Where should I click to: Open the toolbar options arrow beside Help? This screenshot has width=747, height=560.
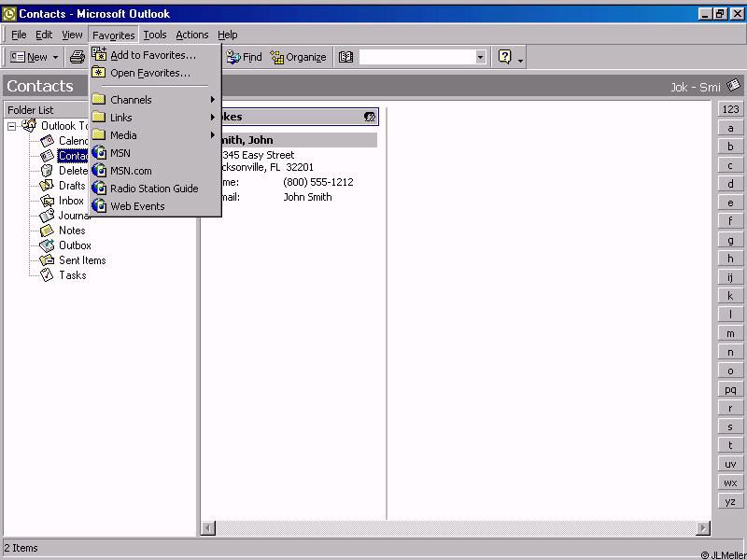pyautogui.click(x=520, y=60)
